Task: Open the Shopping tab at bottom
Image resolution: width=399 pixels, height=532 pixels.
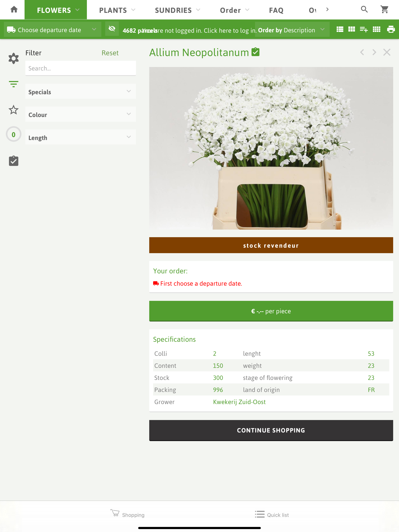Action: point(128,514)
